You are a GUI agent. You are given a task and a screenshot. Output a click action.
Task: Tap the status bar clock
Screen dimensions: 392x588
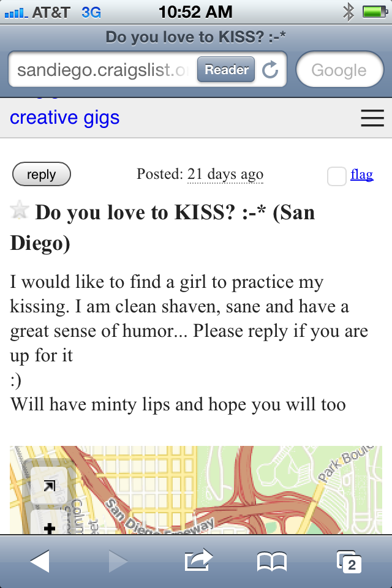pyautogui.click(x=195, y=12)
